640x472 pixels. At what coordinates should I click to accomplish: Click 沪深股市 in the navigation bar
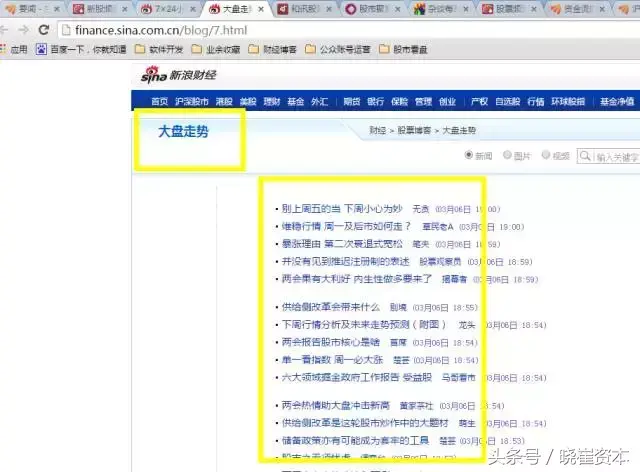[x=192, y=101]
